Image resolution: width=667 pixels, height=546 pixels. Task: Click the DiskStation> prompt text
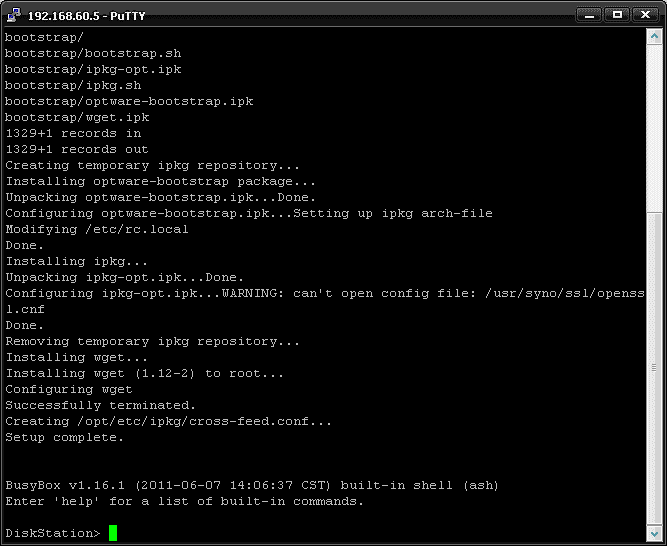[x=53, y=533]
